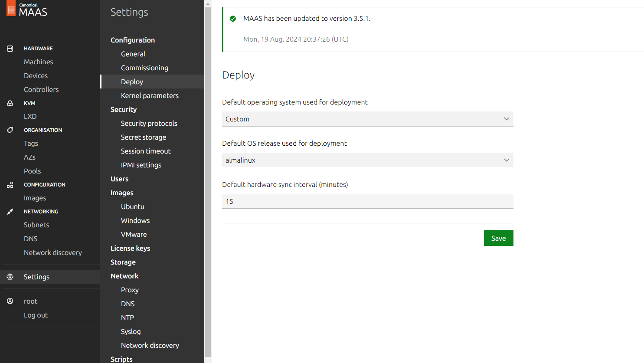The height and width of the screenshot is (363, 644).
Task: Click the Settings gear icon
Action: tap(10, 277)
